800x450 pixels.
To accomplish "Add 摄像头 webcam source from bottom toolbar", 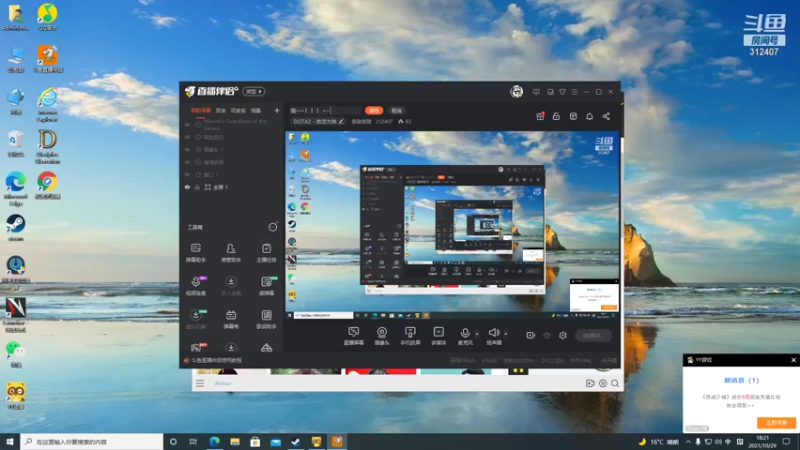I will point(382,336).
